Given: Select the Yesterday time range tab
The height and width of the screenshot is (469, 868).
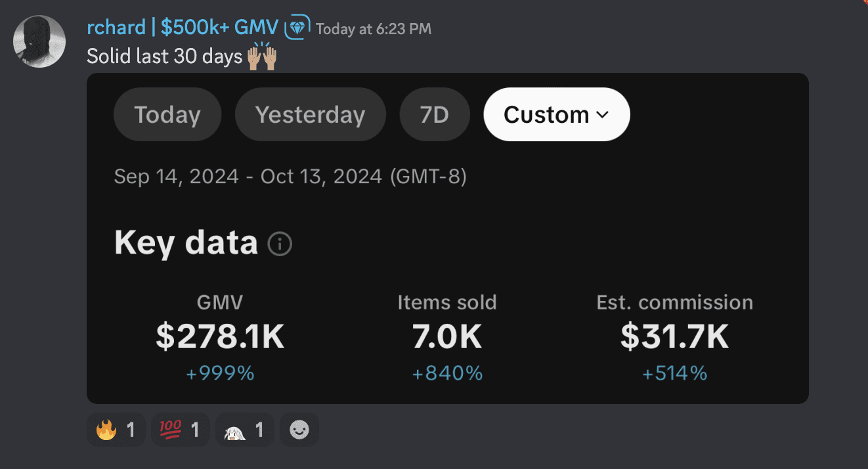Looking at the screenshot, I should point(310,114).
